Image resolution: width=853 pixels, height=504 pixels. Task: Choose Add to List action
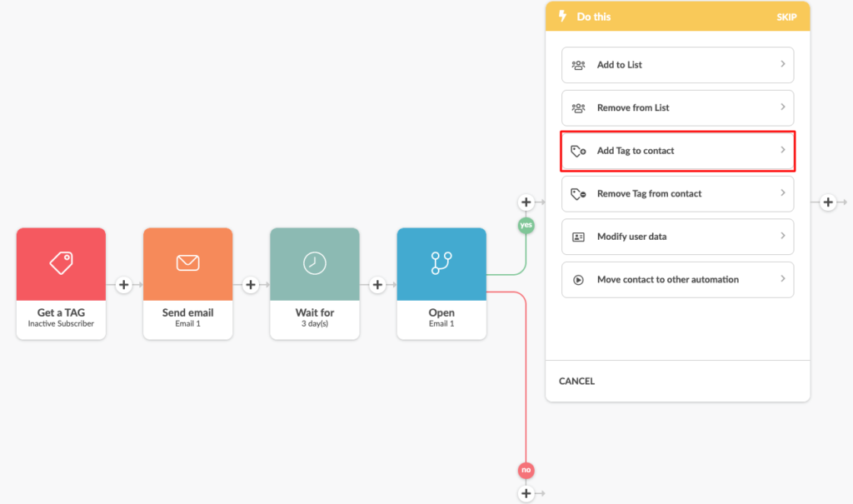click(677, 65)
